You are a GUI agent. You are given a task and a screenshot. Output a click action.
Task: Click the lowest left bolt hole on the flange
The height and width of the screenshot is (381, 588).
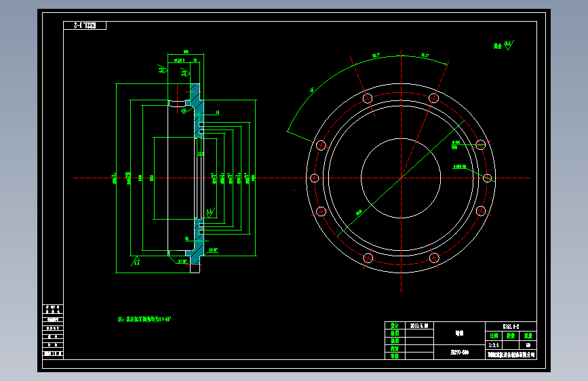tap(368, 258)
